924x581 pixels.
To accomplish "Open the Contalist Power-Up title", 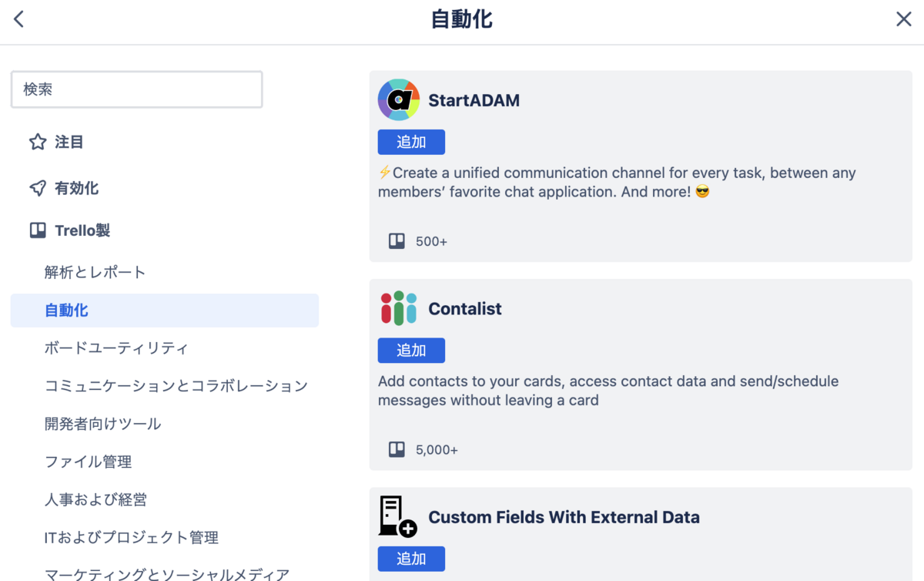I will (x=465, y=309).
